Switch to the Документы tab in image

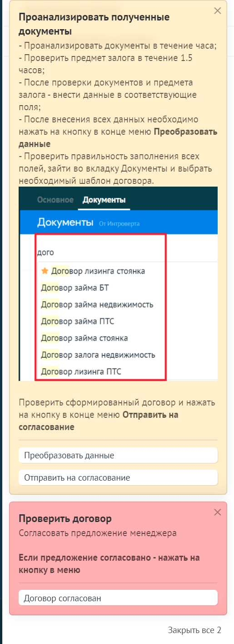(104, 200)
